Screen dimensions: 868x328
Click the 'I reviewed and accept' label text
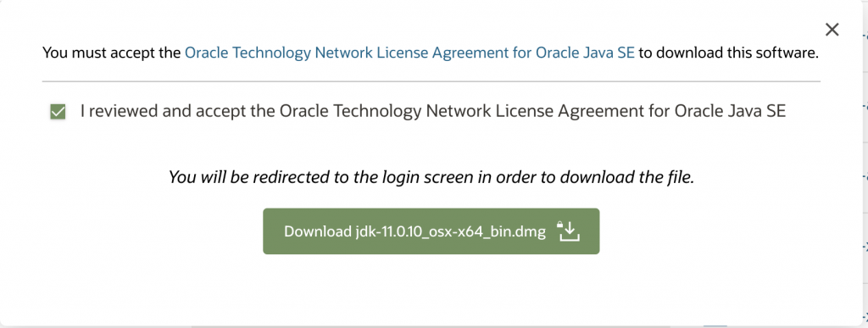coord(433,111)
